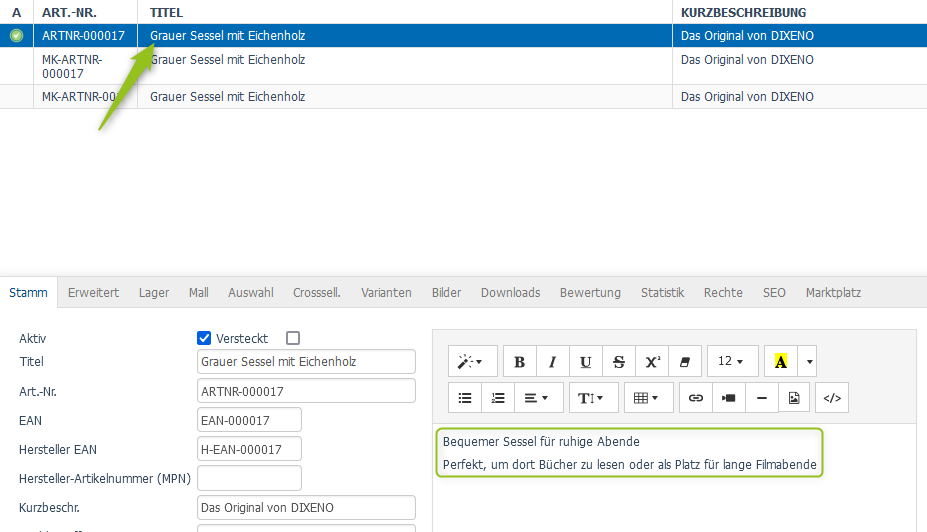This screenshot has width=927, height=532.
Task: Switch to the Bewertung tab
Action: (590, 293)
